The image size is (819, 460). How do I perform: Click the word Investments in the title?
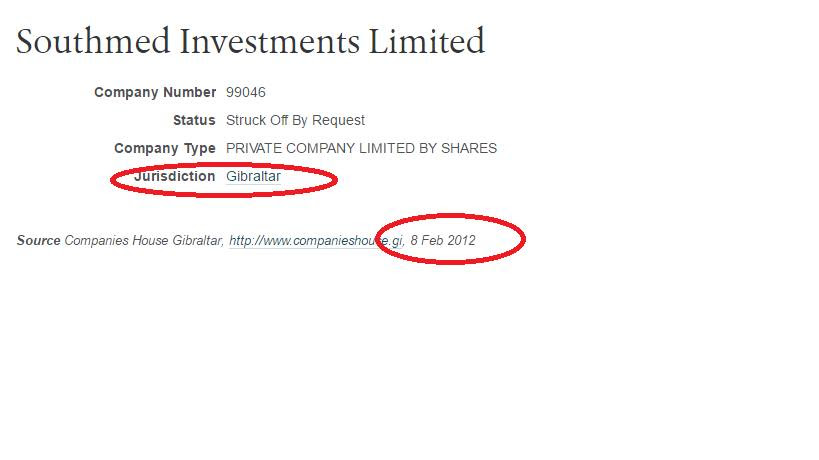point(270,41)
